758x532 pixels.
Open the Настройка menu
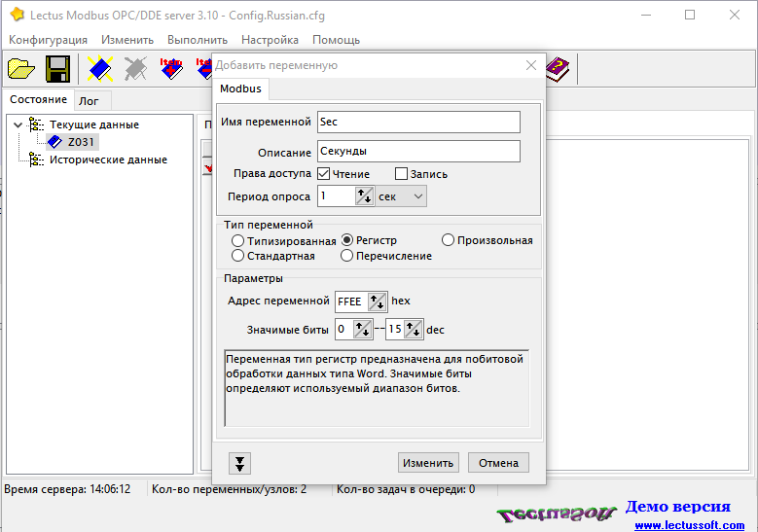tap(270, 40)
